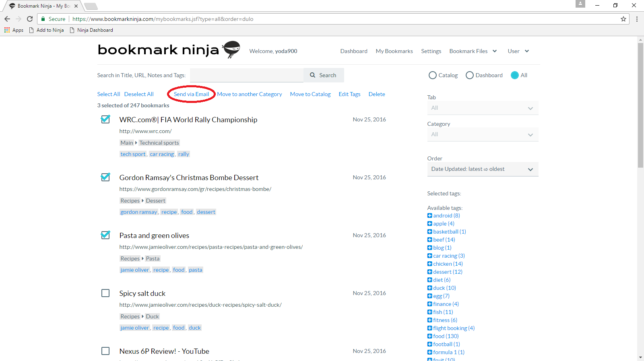Viewport: 644px width, 361px height.
Task: Click Move to another Category link
Action: (250, 94)
